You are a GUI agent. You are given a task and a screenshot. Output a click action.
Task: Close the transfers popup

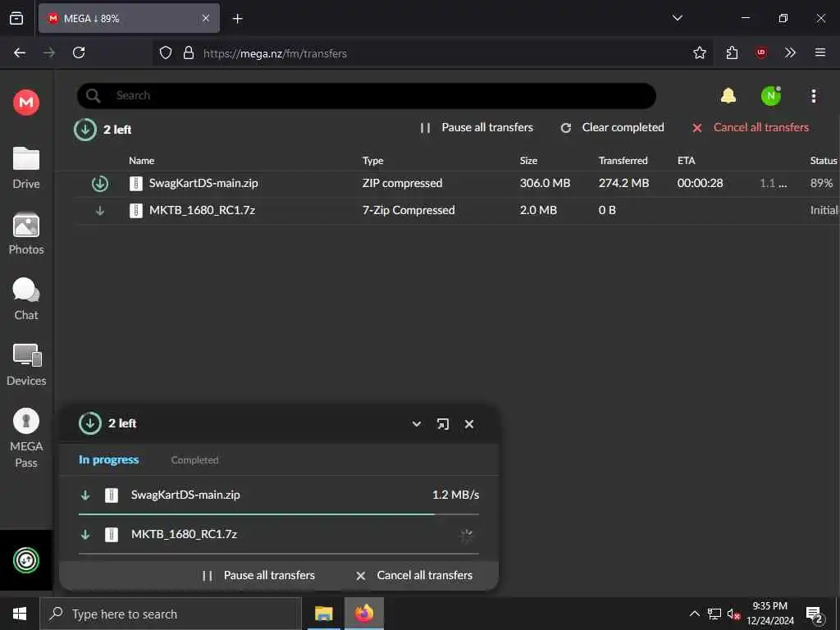point(469,424)
